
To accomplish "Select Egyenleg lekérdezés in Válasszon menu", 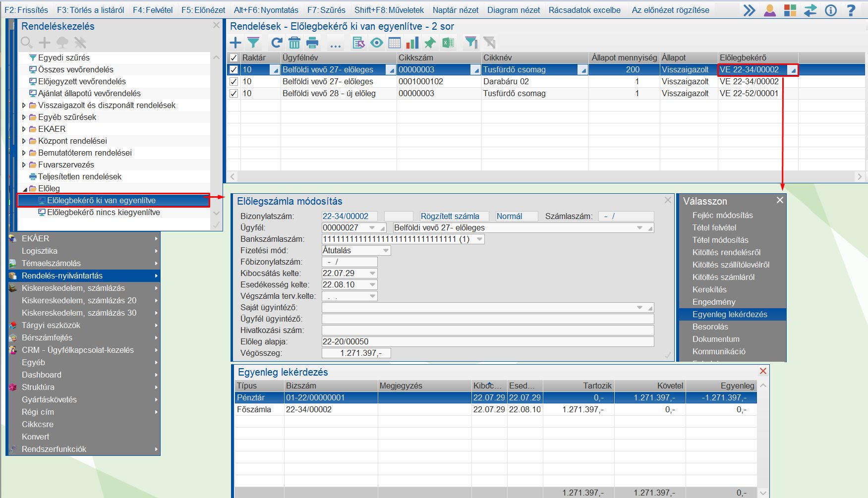I will (x=730, y=314).
